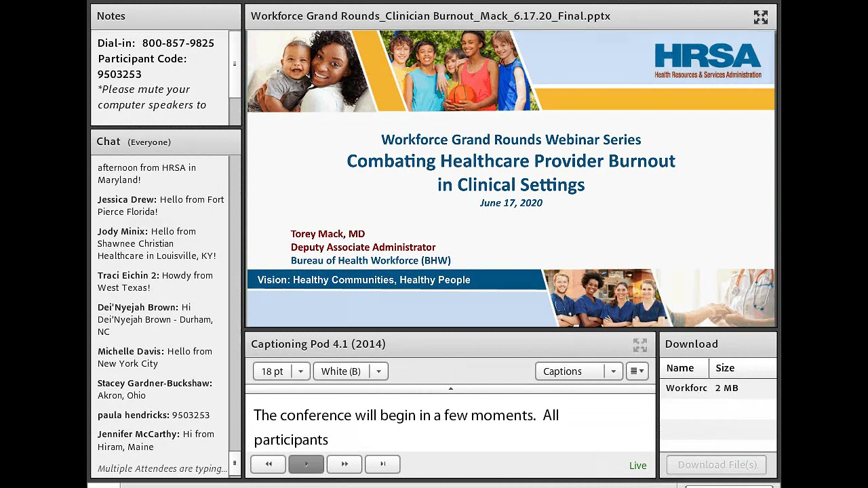Rewind captions with the double-left arrow button
Image resolution: width=868 pixels, height=488 pixels.
269,464
